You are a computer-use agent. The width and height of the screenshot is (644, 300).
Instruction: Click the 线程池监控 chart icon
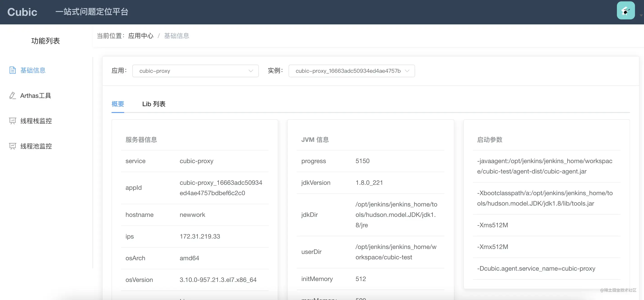[x=12, y=146]
